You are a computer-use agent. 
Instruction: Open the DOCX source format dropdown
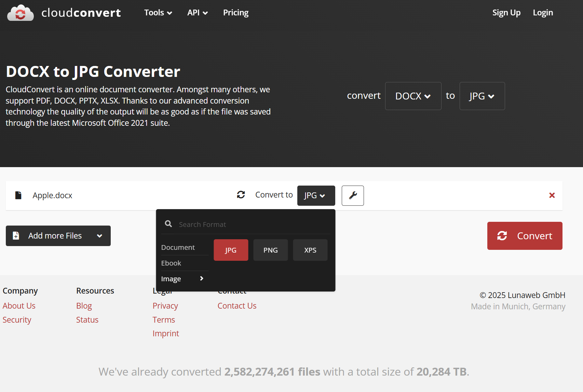tap(413, 96)
